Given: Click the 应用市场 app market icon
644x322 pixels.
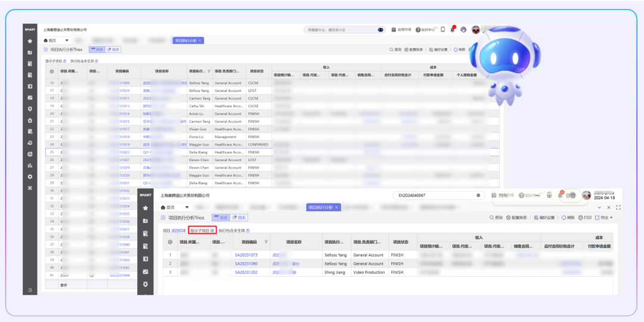Looking at the screenshot, I should (x=394, y=29).
